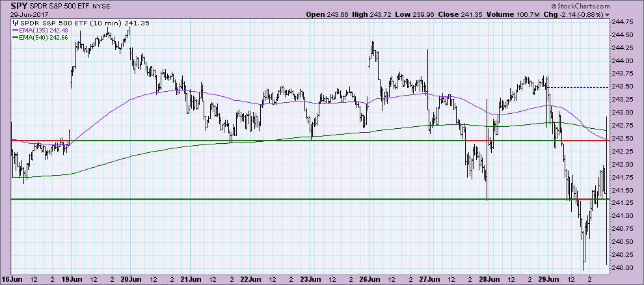This screenshot has width=644, height=285.
Task: Click the 244.75 price axis label
Action: (626, 21)
